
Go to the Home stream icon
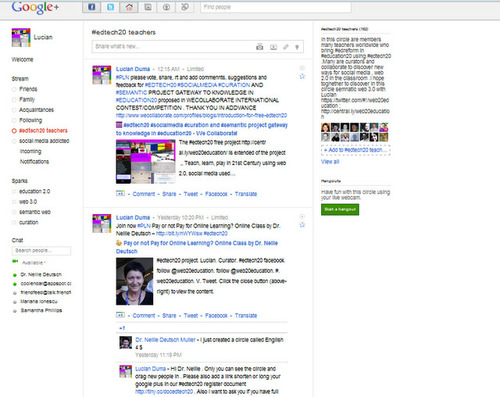click(x=129, y=7)
